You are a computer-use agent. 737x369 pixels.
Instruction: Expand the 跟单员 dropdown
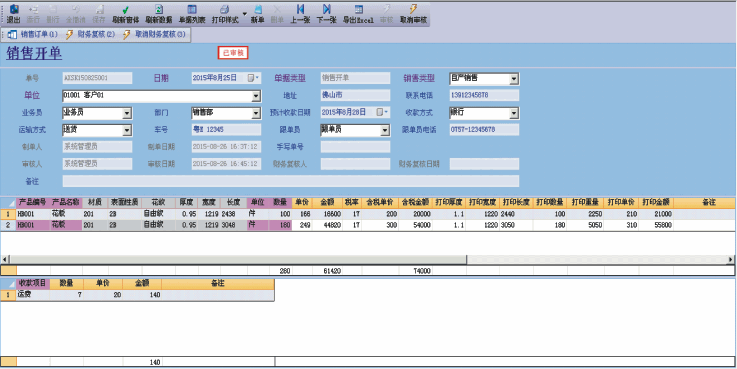click(x=385, y=130)
